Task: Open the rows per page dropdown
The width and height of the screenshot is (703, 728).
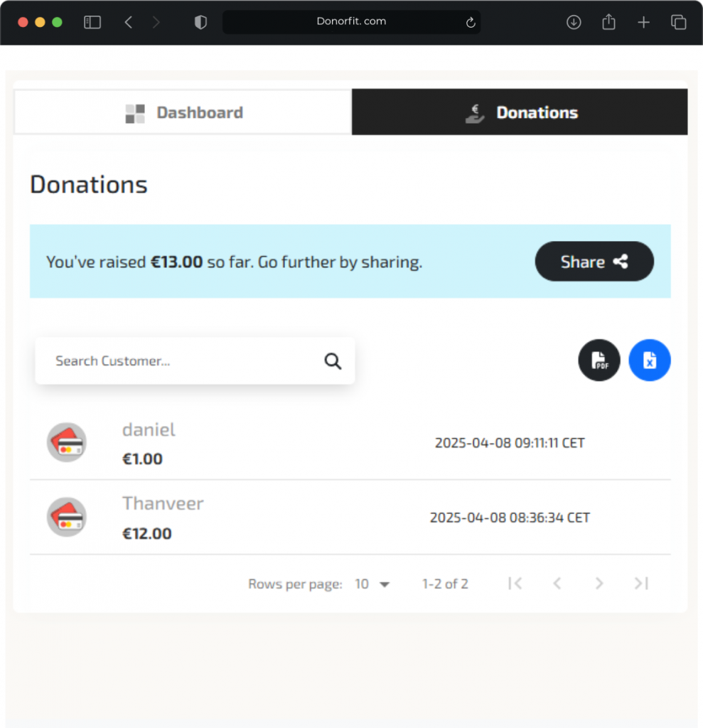Action: point(373,584)
